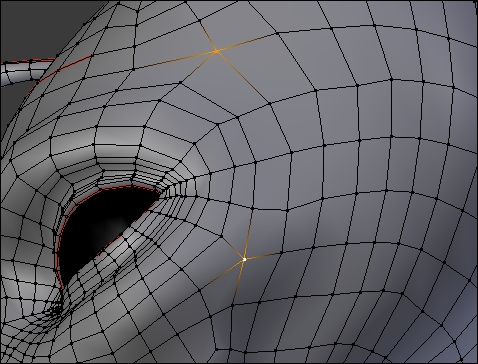Select orange edge going down from white vertex
The height and width of the screenshot is (364, 478).
pyautogui.click(x=238, y=282)
